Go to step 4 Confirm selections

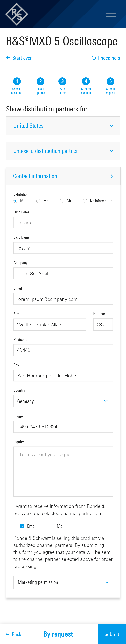pyautogui.click(x=86, y=86)
